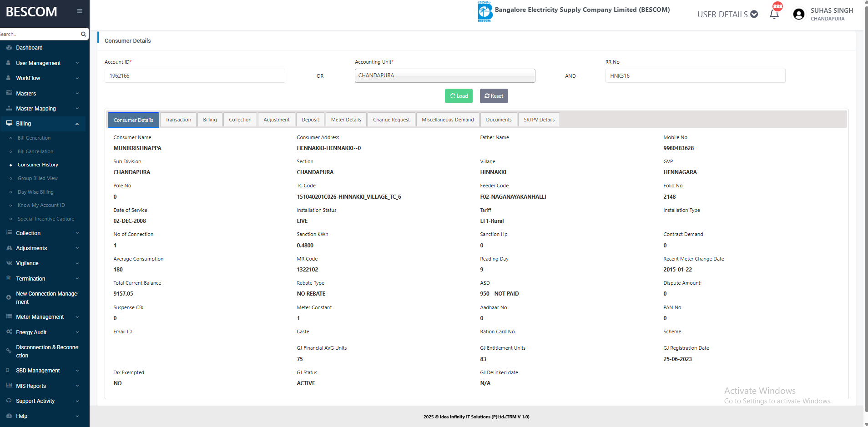Collapse the Billing menu chevron
Viewport: 868px width, 427px height.
[77, 124]
